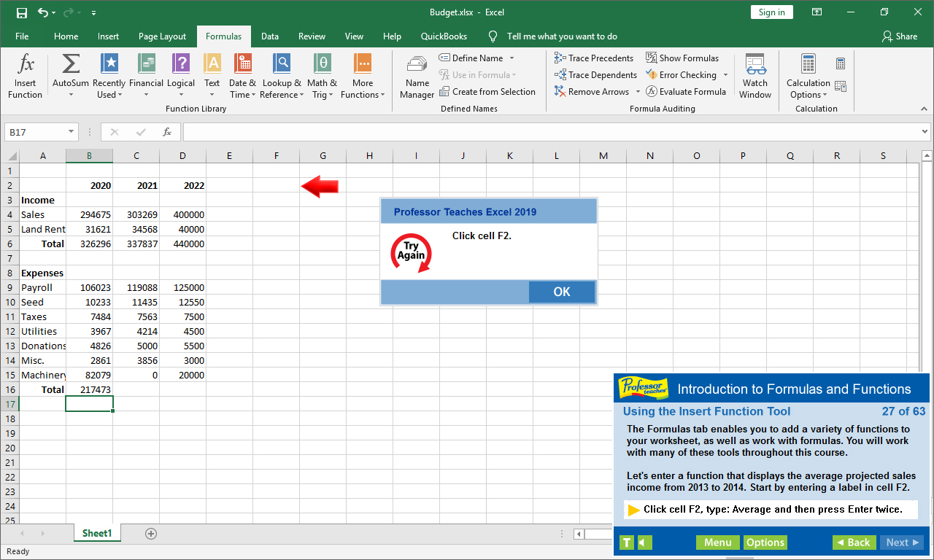Switch to the Data ribbon tab
Image resolution: width=934 pixels, height=560 pixels.
(x=269, y=36)
